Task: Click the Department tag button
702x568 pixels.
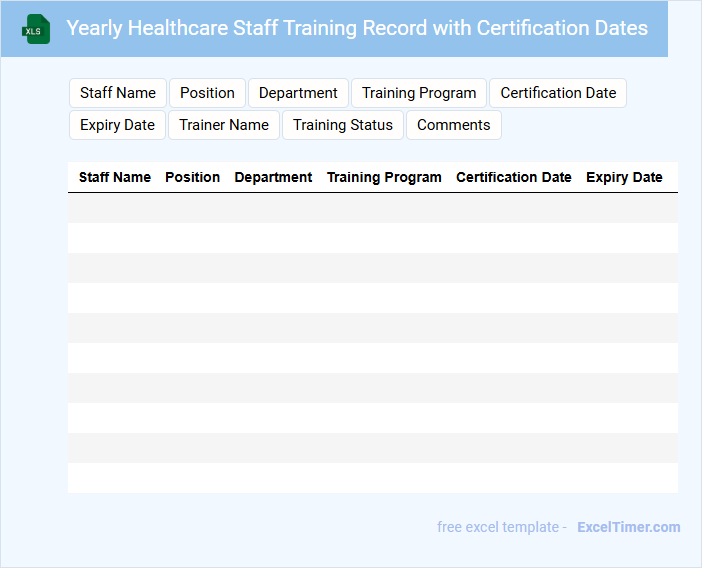Action: pos(298,93)
